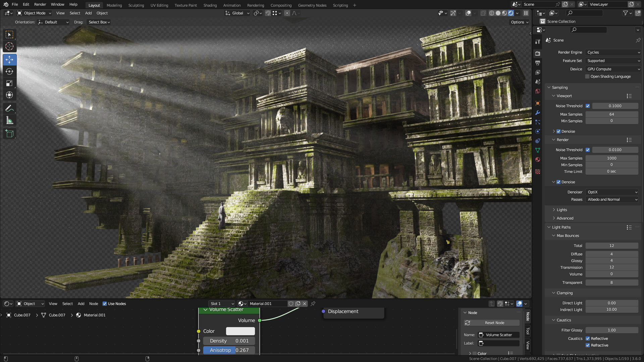Viewport: 644px width, 362px height.
Task: Open the World properties tab
Action: tap(538, 91)
